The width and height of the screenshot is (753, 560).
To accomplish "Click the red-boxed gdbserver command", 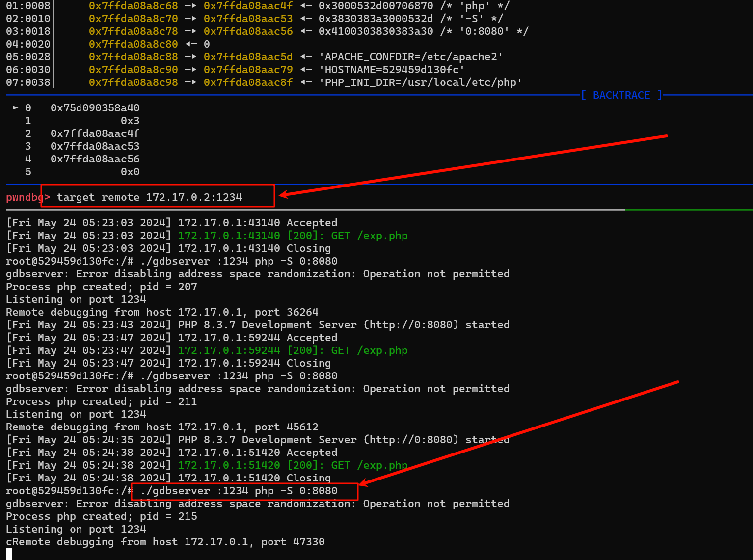I will point(239,491).
